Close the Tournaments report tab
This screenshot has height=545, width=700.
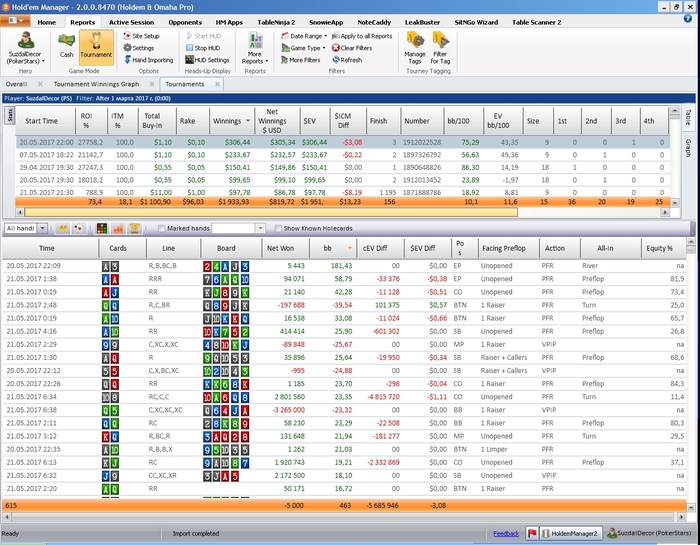point(217,84)
